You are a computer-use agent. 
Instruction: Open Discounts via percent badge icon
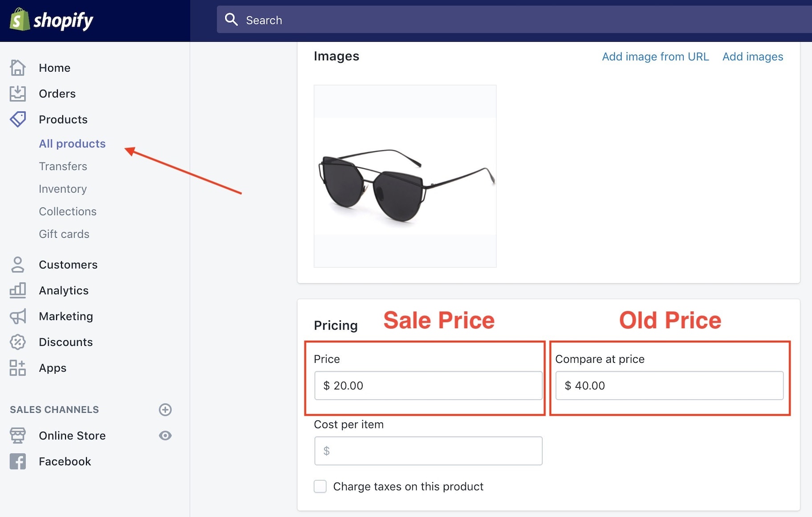[18, 342]
